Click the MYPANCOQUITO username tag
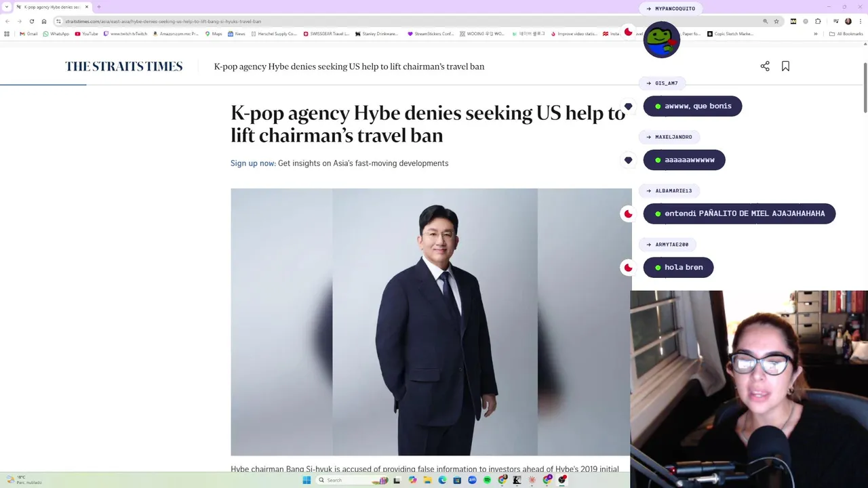 (x=671, y=8)
